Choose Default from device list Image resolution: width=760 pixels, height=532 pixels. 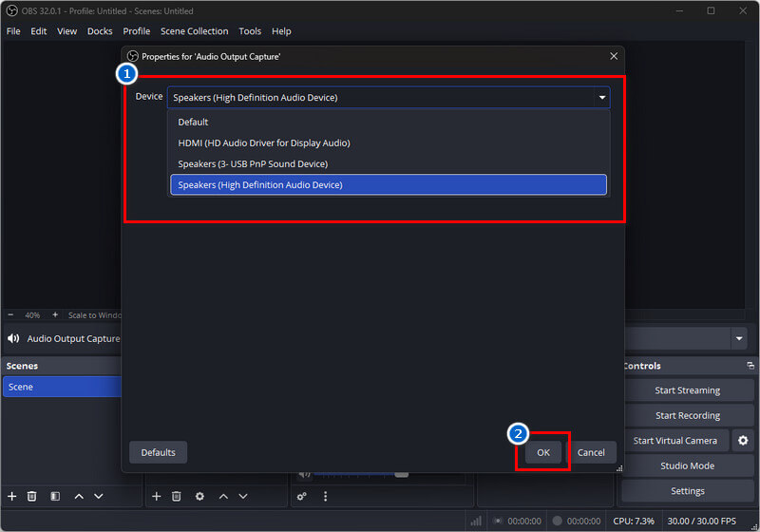click(389, 123)
